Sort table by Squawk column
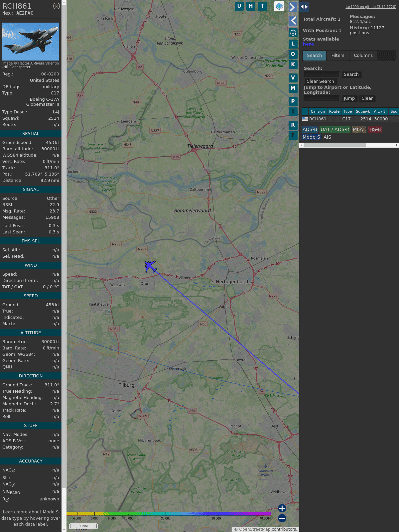This screenshot has width=399, height=532. point(363,112)
